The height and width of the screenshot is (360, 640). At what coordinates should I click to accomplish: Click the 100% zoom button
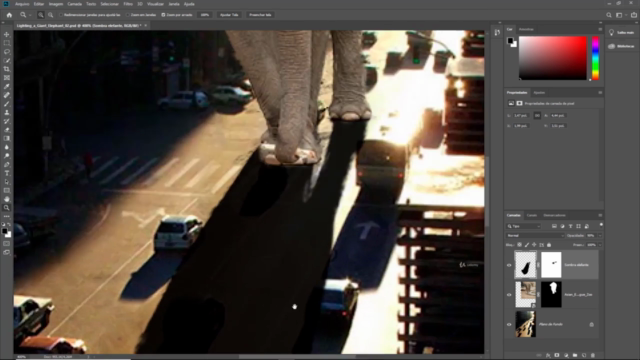(x=205, y=15)
